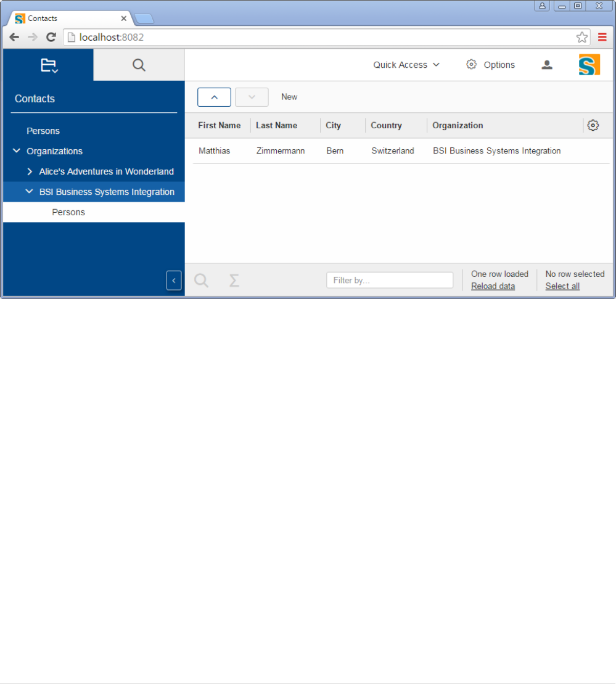The image size is (616, 684).
Task: Navigate up with the up chevron button
Action: [x=214, y=97]
